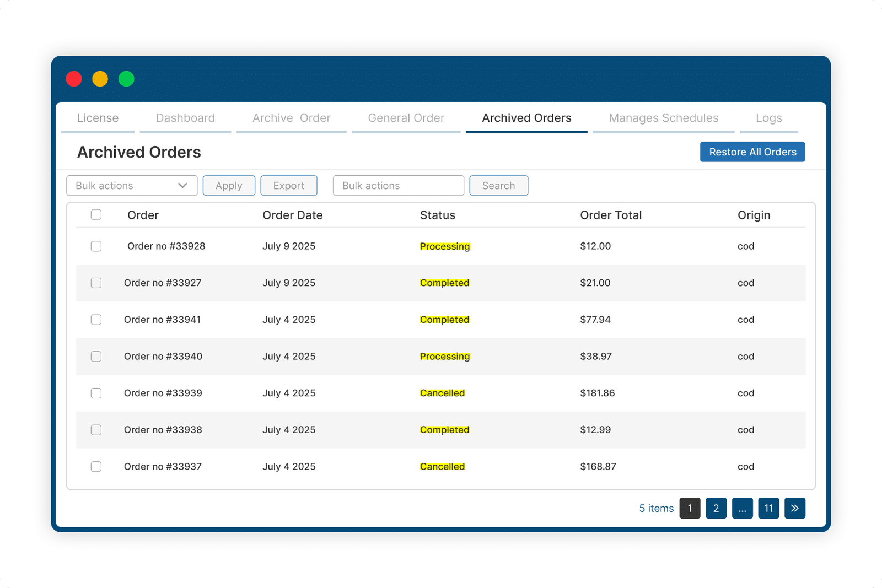882x588 pixels.
Task: Expand the Bulk actions dropdown chevron
Action: click(x=182, y=186)
